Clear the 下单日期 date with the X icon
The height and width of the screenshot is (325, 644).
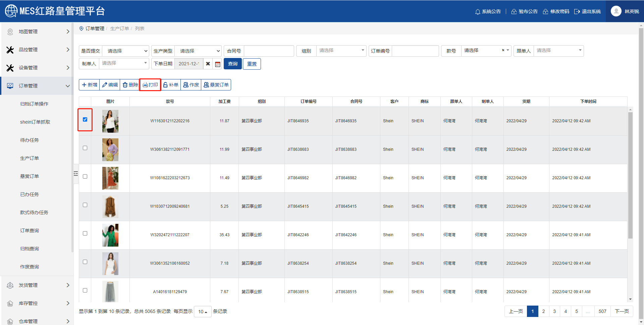[208, 64]
